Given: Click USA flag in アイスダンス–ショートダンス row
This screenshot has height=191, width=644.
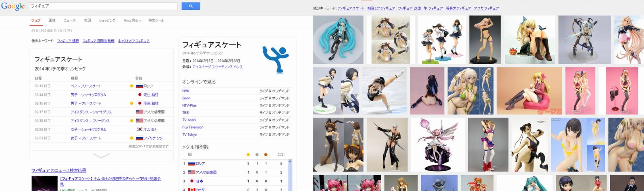Looking at the screenshot, I should (x=139, y=112).
